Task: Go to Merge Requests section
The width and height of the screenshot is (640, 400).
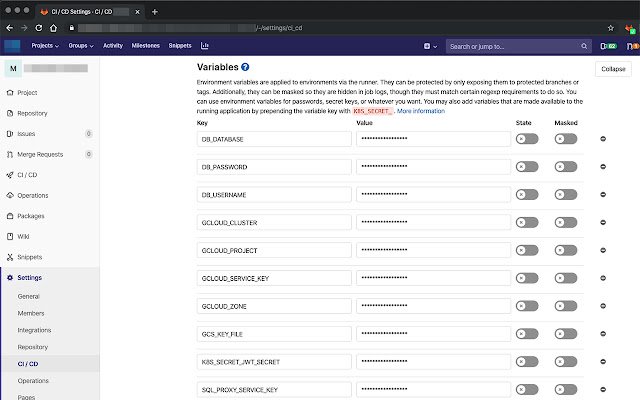Action: tap(40, 154)
